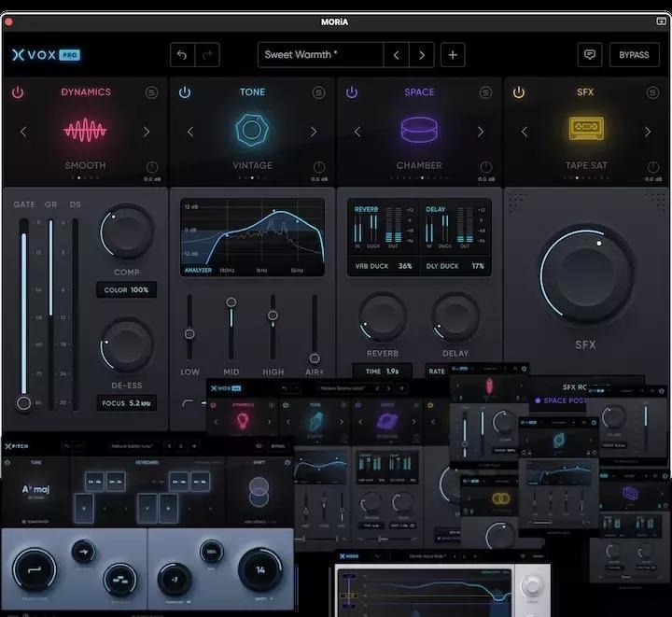Click the Dynamics output gain knob
672x617 pixels.
click(x=152, y=167)
